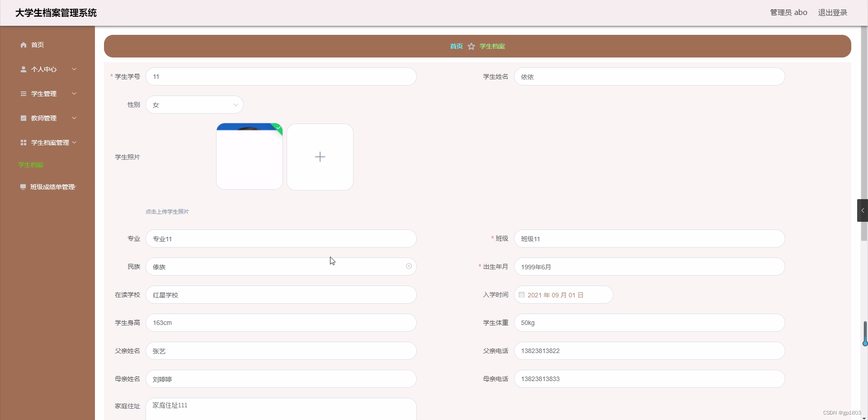868x420 pixels.
Task: Expand the 学生管理 sidebar section
Action: pos(74,94)
